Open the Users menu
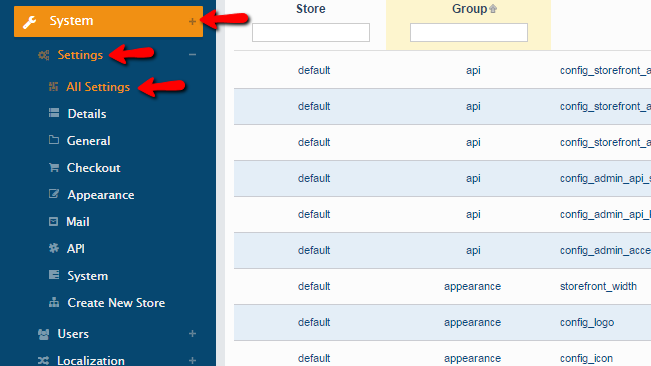Screen dimensions: 651x366 point(73,334)
